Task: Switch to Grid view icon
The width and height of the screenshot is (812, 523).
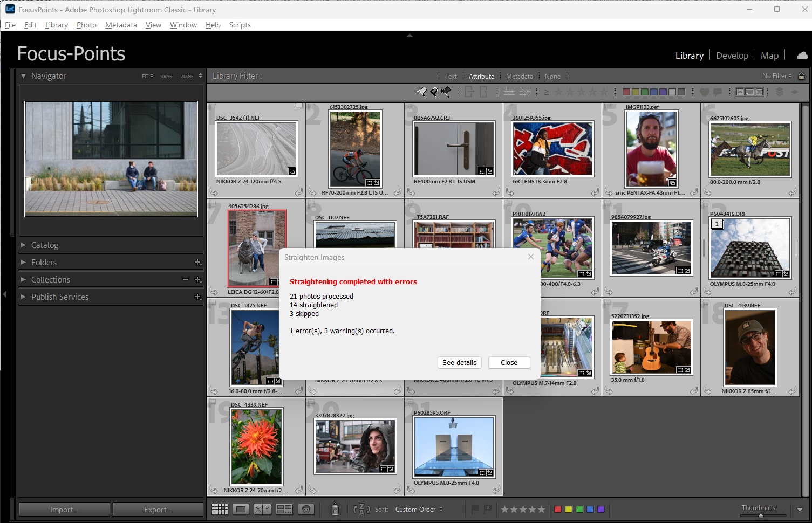Action: point(220,510)
